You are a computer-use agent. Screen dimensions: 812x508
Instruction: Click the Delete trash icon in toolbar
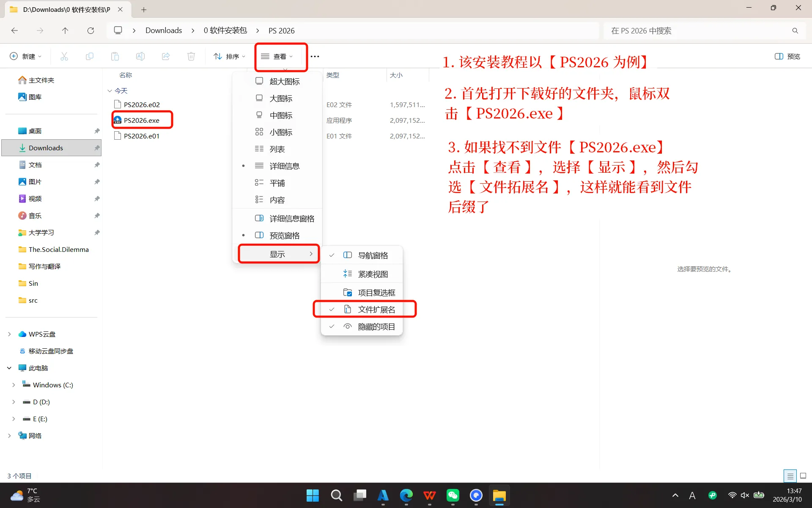pyautogui.click(x=191, y=56)
